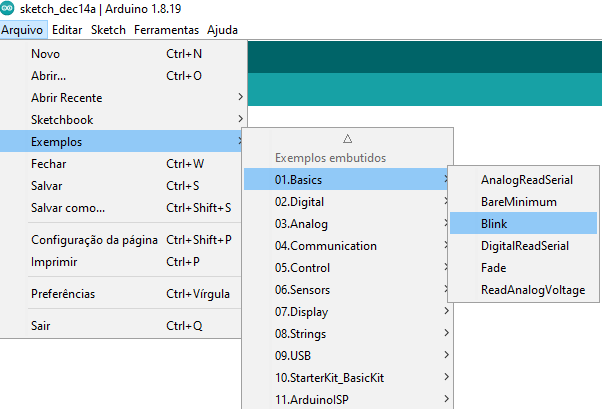
Task: Select Abrir... to open a file
Action: pyautogui.click(x=121, y=76)
